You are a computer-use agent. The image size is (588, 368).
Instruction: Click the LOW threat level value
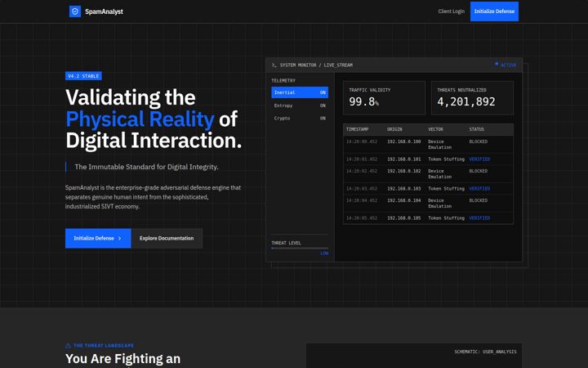[x=324, y=253]
